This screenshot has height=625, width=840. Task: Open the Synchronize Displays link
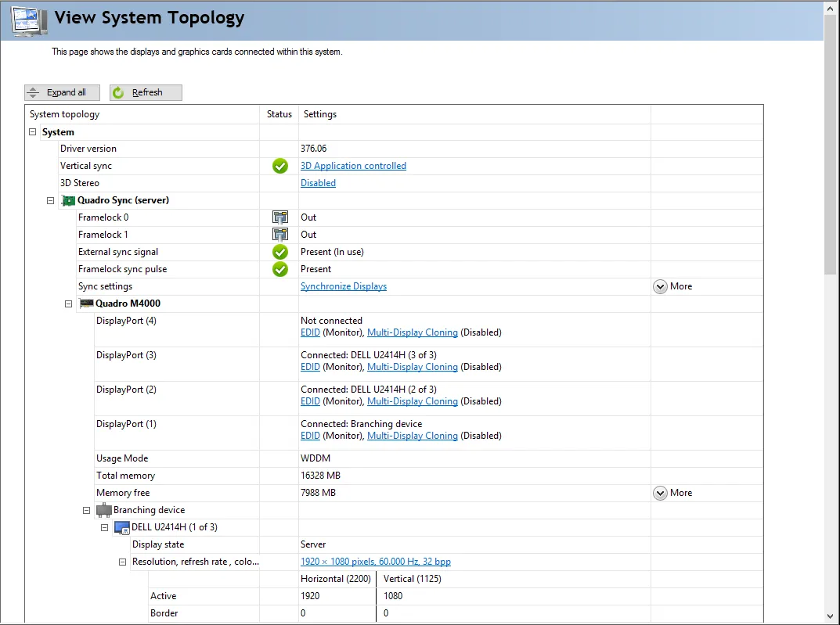click(x=343, y=286)
